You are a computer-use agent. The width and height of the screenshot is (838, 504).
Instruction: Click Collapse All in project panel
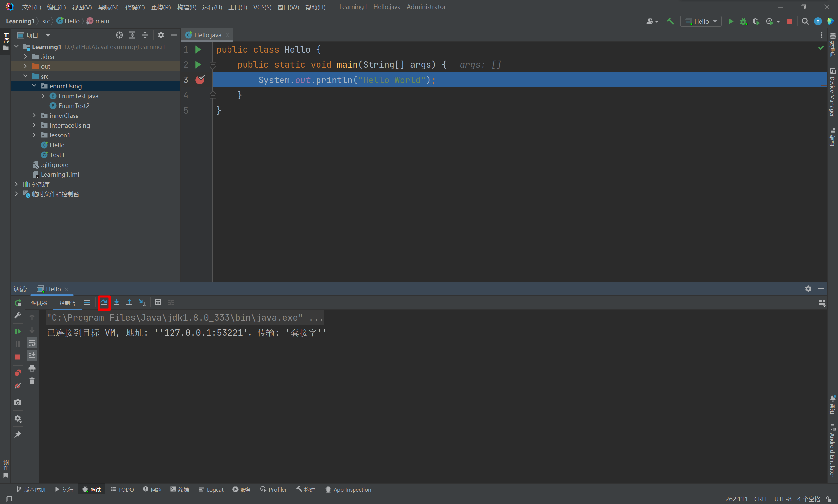coord(145,35)
